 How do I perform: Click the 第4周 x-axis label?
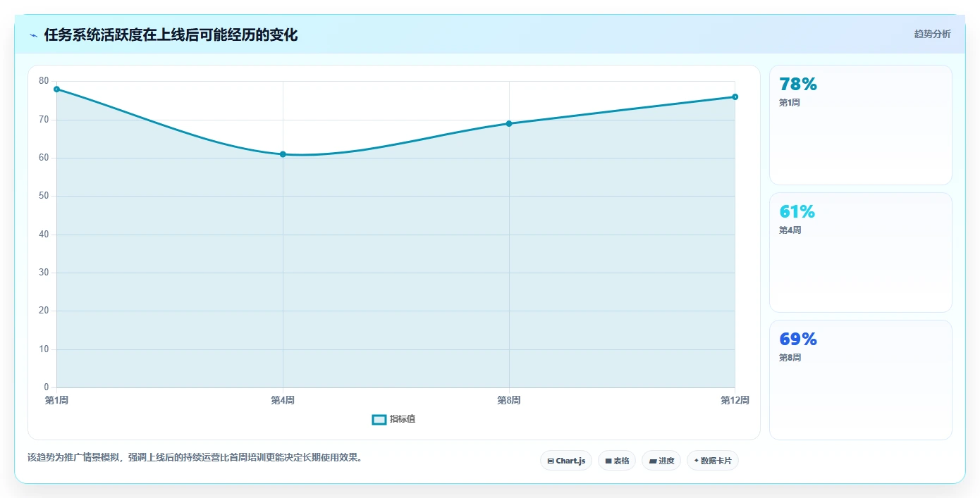click(x=283, y=401)
